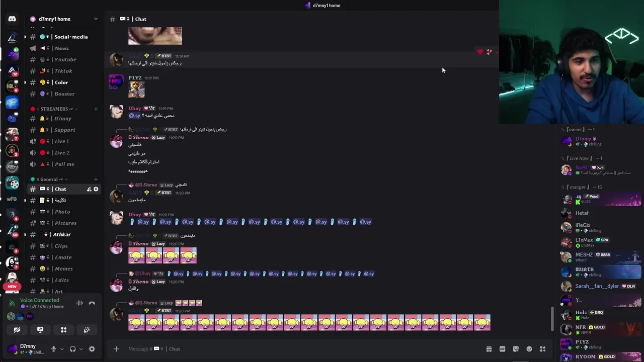644x362 pixels.
Task: Open Memes channel
Action: click(64, 268)
